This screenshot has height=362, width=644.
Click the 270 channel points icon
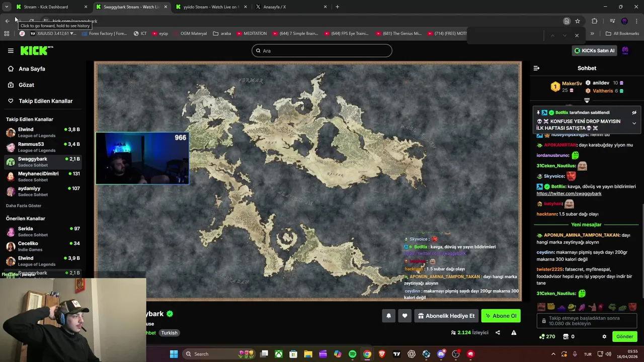pos(547,337)
